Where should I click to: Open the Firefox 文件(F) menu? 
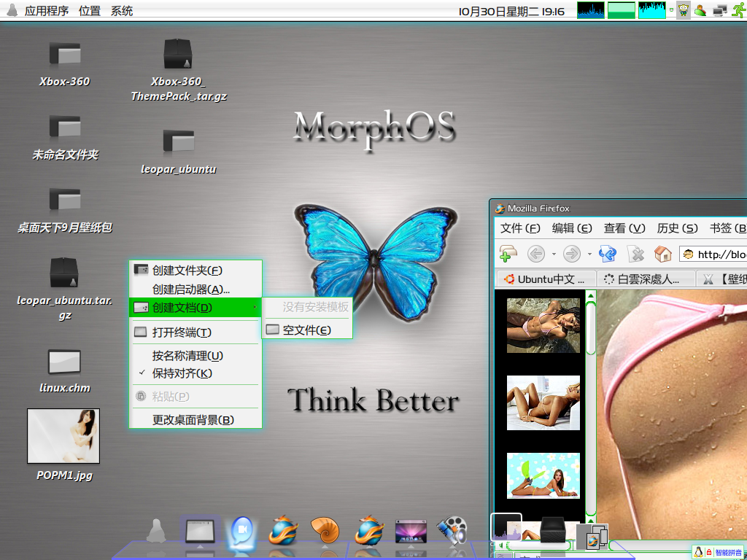pos(520,228)
